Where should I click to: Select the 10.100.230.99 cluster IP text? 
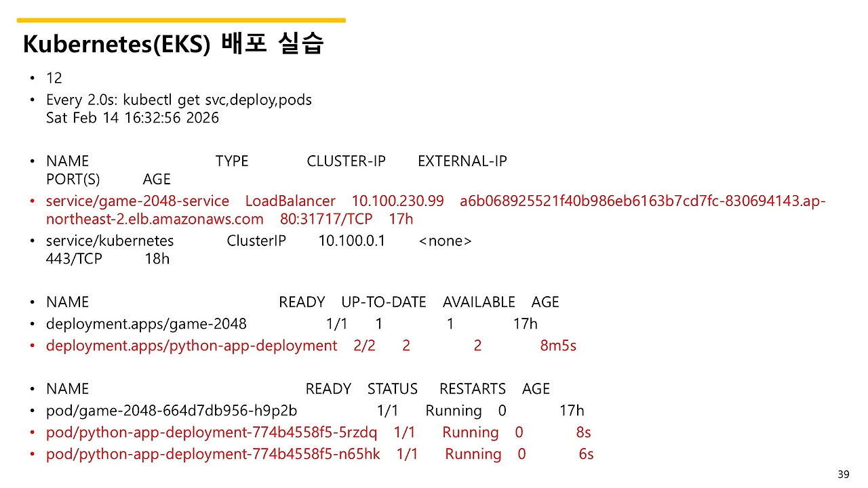point(397,201)
